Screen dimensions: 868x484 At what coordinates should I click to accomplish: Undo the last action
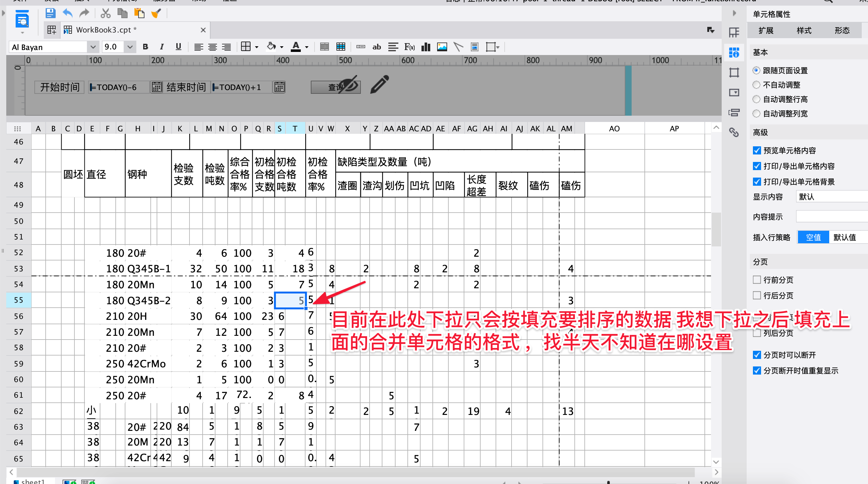68,13
